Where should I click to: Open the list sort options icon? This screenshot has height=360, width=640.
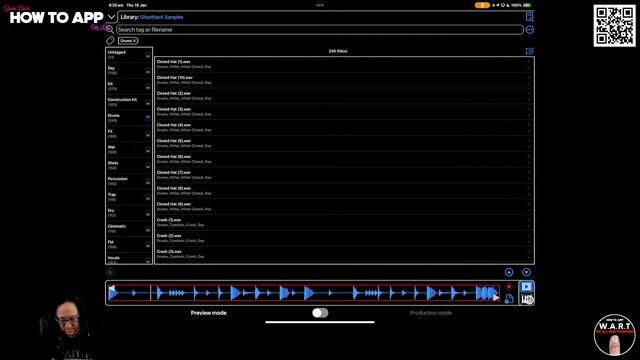coord(529,51)
